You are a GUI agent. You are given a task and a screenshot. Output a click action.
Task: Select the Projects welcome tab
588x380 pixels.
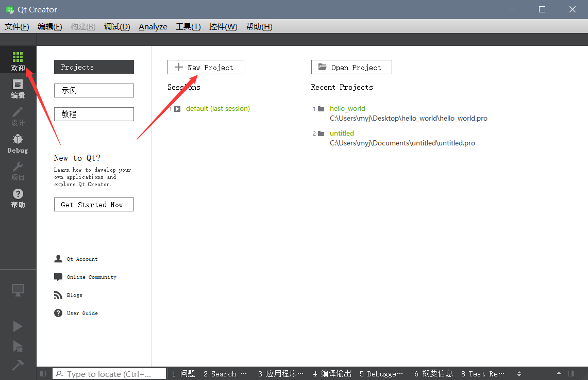(x=94, y=67)
